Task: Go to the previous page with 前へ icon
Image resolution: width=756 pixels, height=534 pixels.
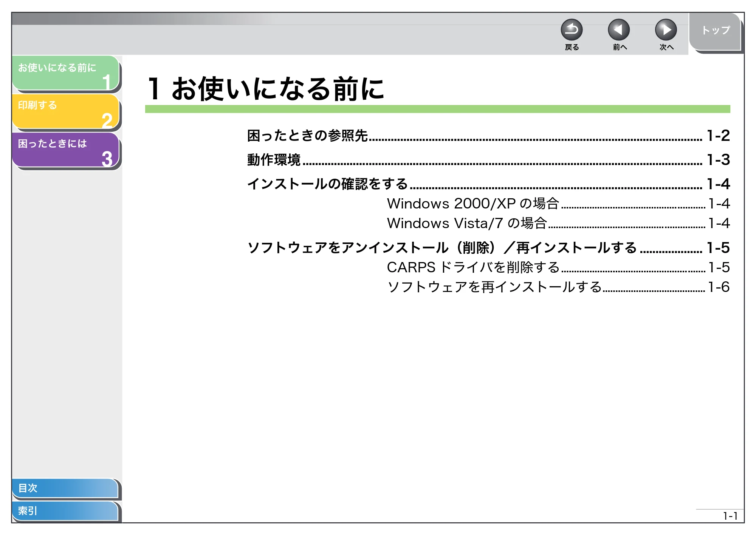Action: (x=619, y=30)
